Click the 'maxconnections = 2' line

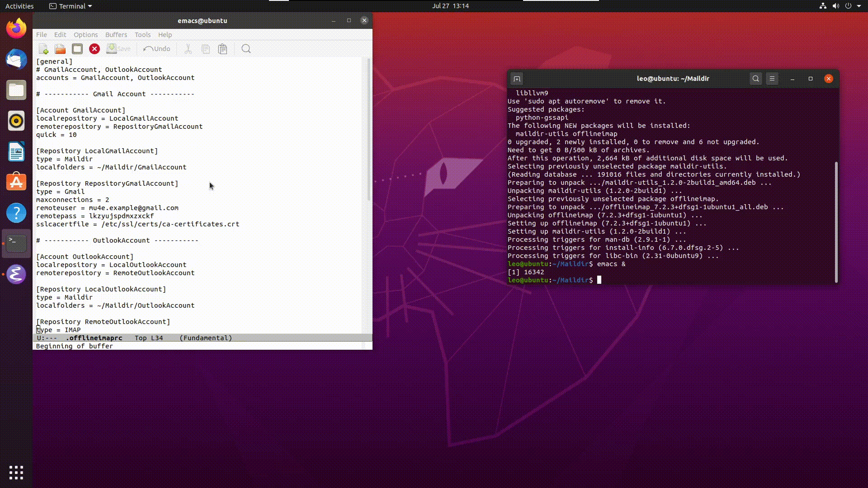coord(73,200)
